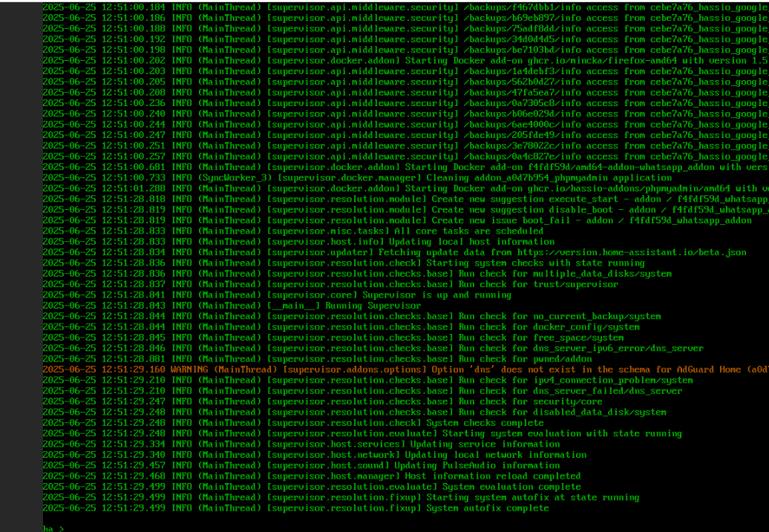
Task: Click 'Updating PulseAudio information' line
Action: pos(301,466)
